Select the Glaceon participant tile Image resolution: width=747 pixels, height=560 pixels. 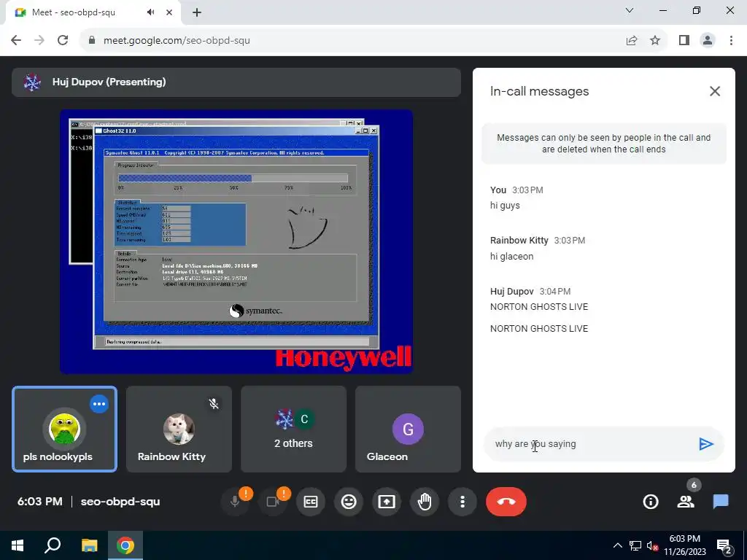click(x=409, y=429)
